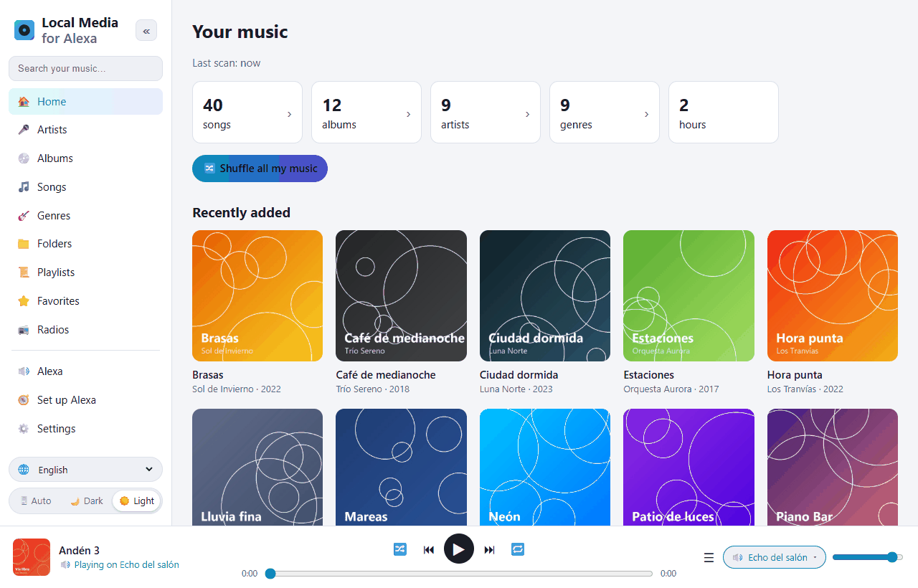The image size is (918, 588).
Task: Open the English language dropdown
Action: 85,470
